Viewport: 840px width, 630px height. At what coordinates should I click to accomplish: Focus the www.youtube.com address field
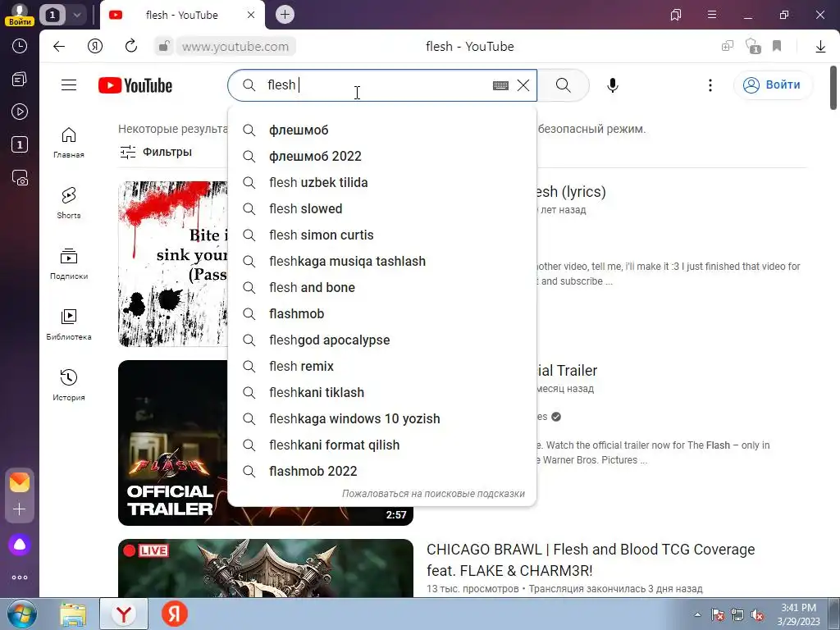235,47
